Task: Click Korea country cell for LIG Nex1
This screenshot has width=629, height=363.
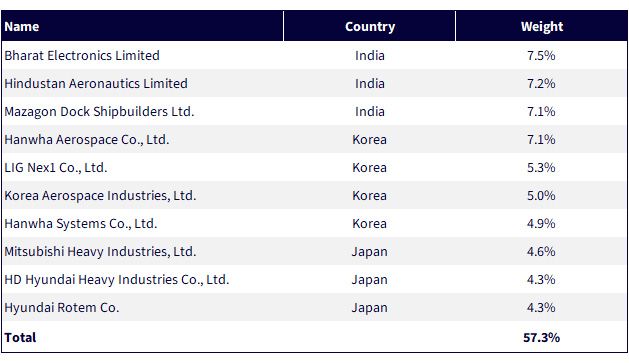Action: pyautogui.click(x=369, y=167)
